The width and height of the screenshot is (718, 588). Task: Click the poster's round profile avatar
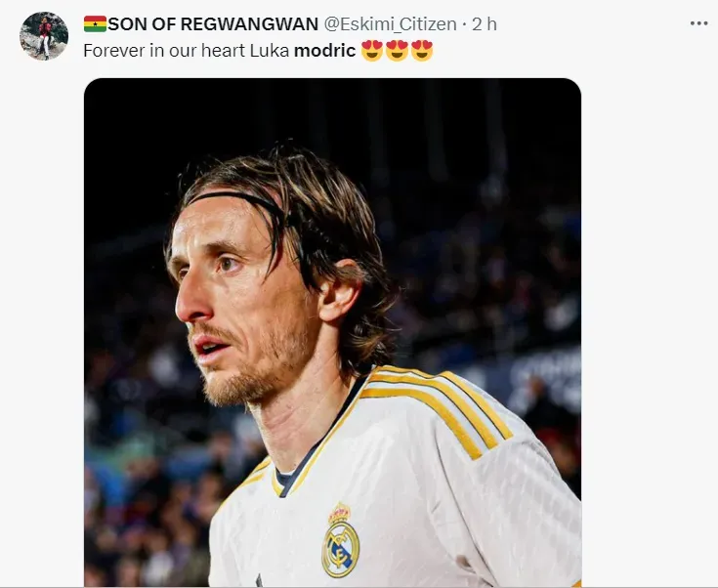[44, 36]
